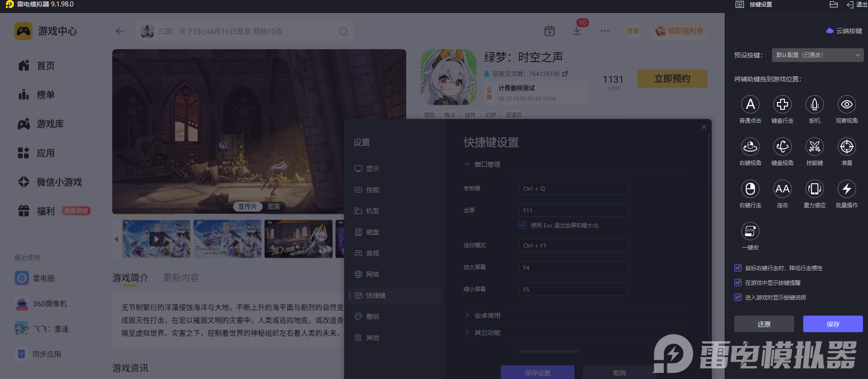The image size is (868, 379).
Task: Click 还原 button in key settings panel
Action: [764, 324]
